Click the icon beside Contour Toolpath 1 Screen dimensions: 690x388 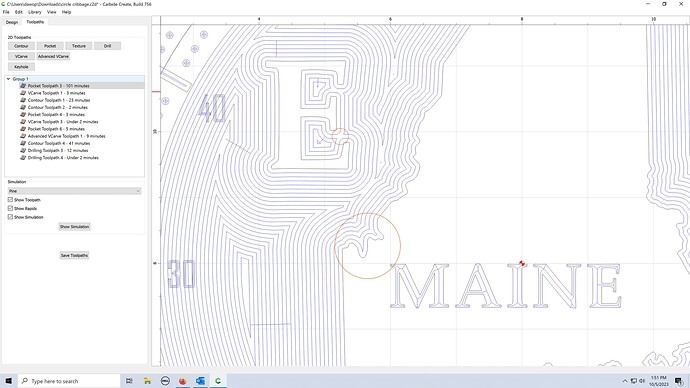pyautogui.click(x=23, y=100)
